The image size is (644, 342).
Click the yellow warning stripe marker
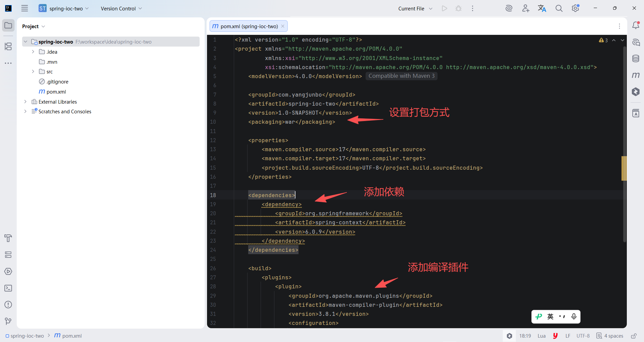(x=624, y=168)
